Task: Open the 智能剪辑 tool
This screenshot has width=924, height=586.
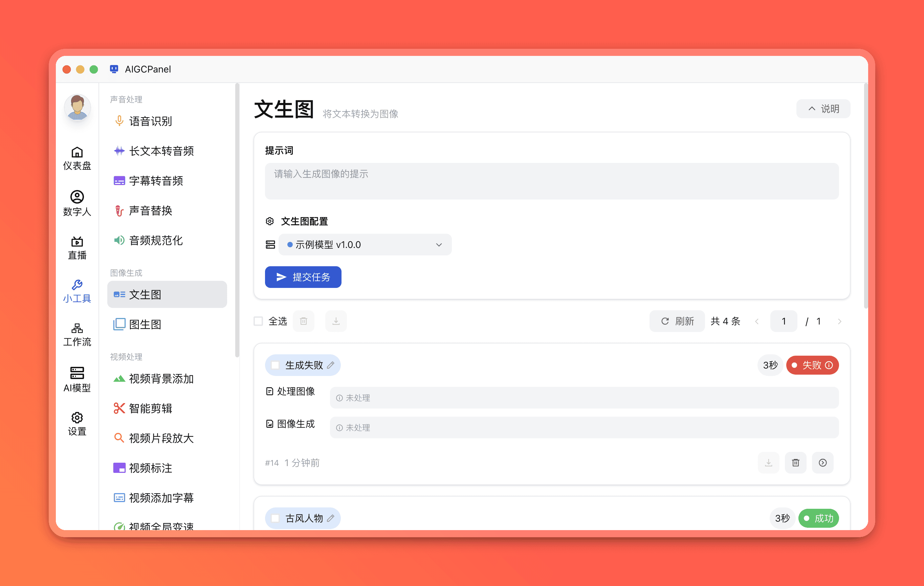Action: [167, 408]
